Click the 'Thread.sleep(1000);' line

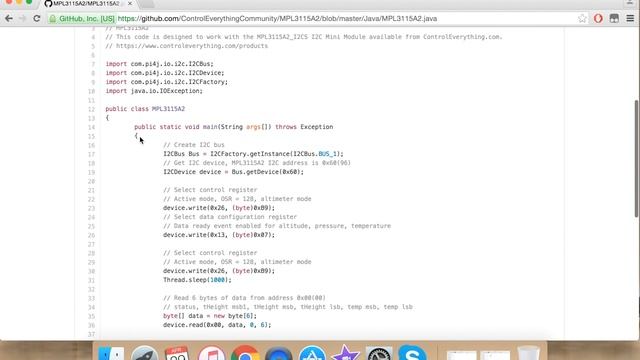[x=197, y=280]
